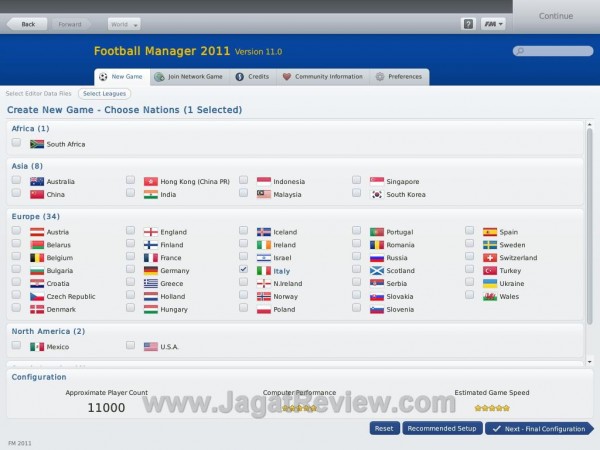The width and height of the screenshot is (600, 450).
Task: Check the France checkbox
Action: (x=130, y=256)
